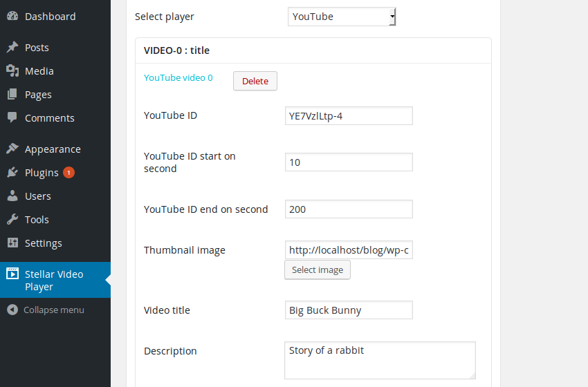Click the Thumbnail image URL field
Screen dimensions: 588x387
coord(349,250)
